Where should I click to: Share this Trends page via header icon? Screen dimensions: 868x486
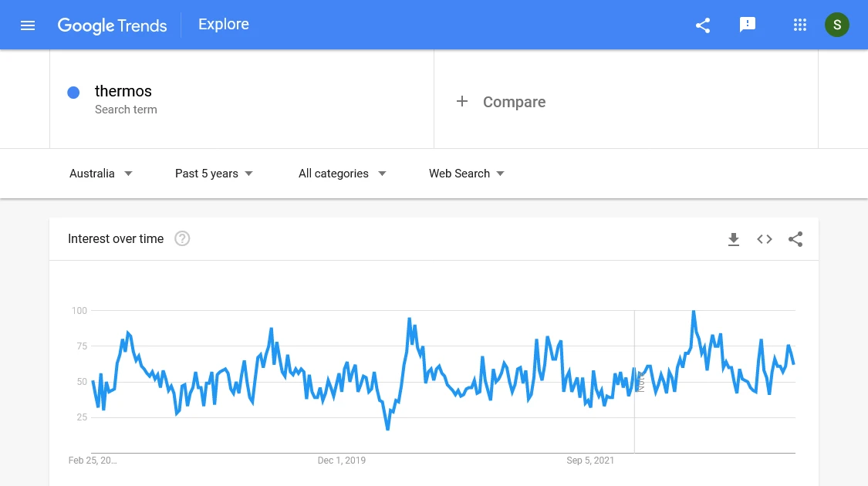point(702,25)
